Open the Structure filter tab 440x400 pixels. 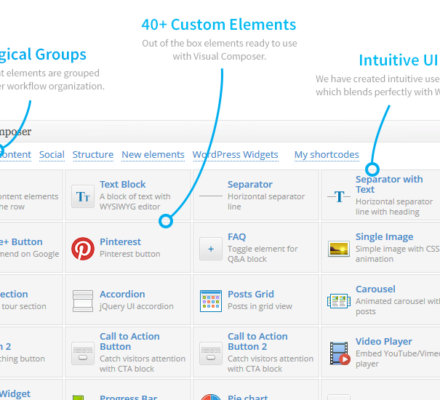tap(93, 155)
